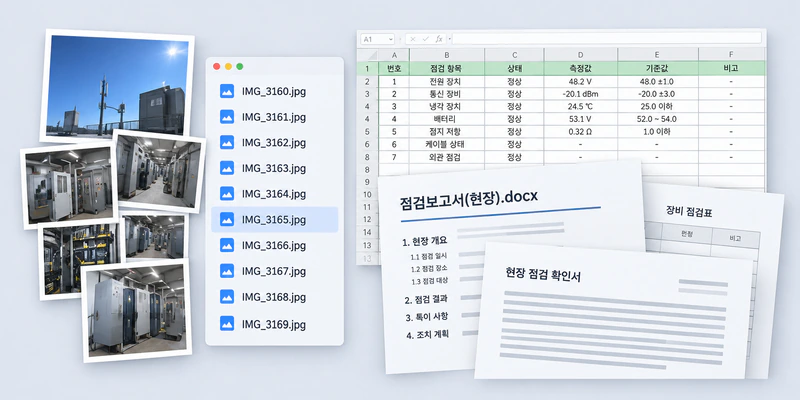Viewport: 800px width, 400px height.
Task: Click the 52.0 ~ 54.0 reference cell
Action: coord(658,119)
